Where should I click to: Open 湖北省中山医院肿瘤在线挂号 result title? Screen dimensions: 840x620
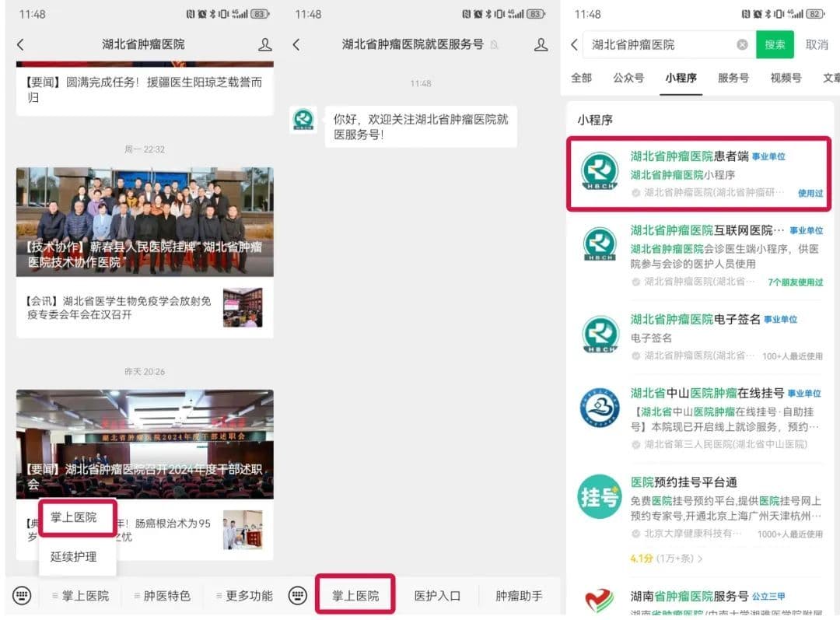(x=706, y=393)
